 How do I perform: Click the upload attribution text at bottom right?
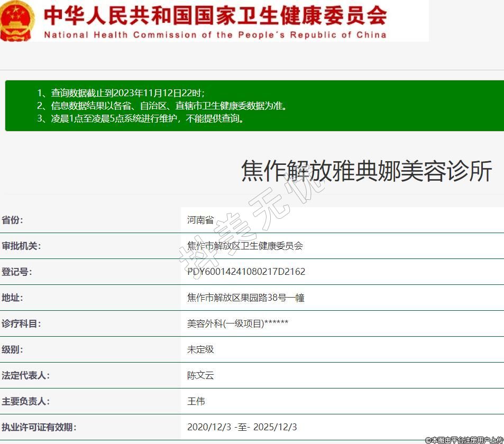coord(464,440)
